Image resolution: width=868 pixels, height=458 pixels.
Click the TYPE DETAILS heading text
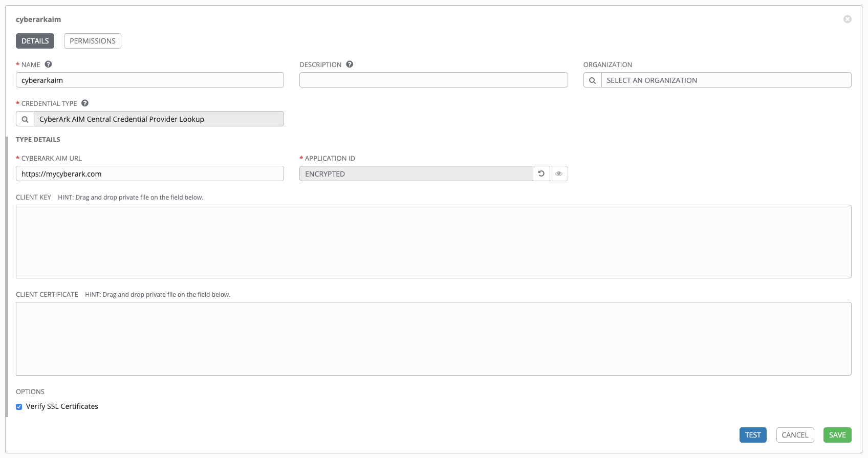(x=38, y=139)
